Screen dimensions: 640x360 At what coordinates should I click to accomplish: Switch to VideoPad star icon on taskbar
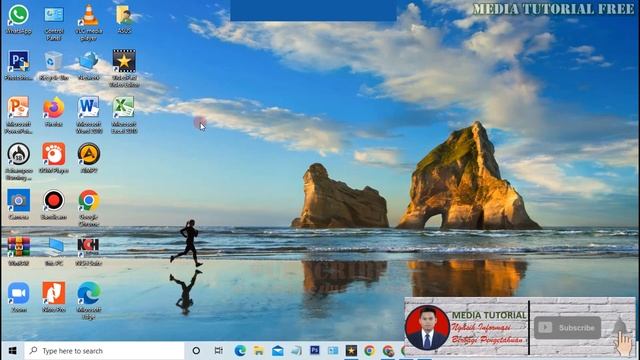351,351
